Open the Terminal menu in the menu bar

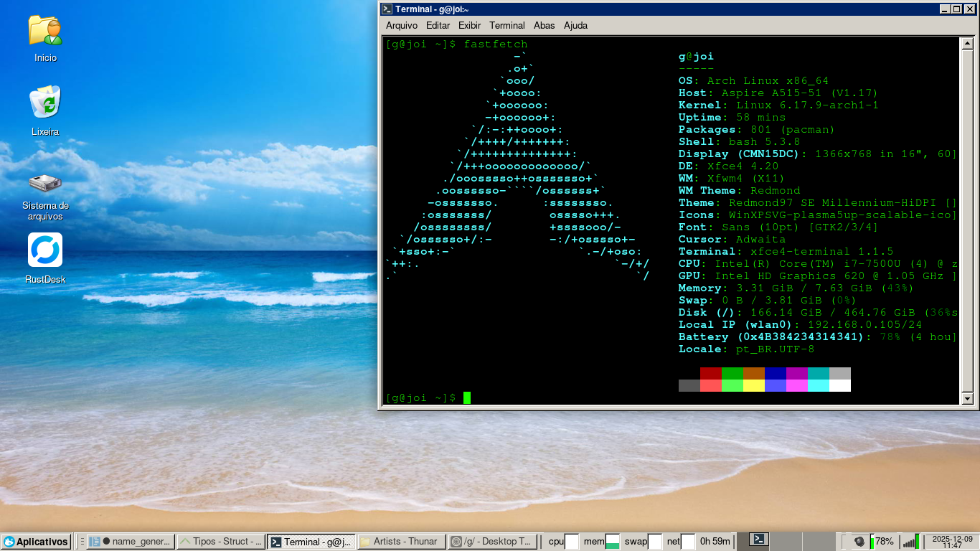(507, 25)
